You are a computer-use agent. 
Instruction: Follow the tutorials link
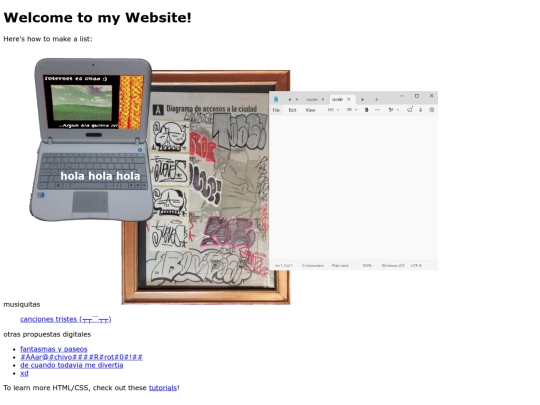click(163, 388)
